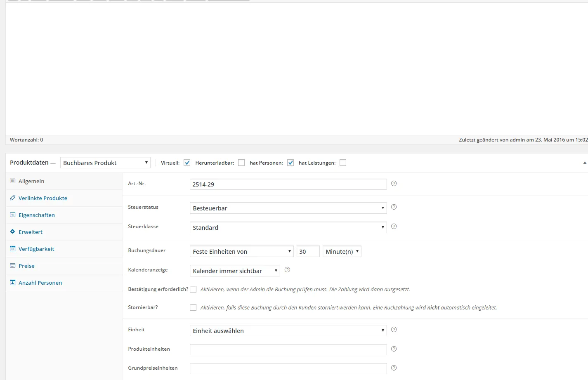Open the Eigenschaften section link
The image size is (588, 380).
coord(37,215)
